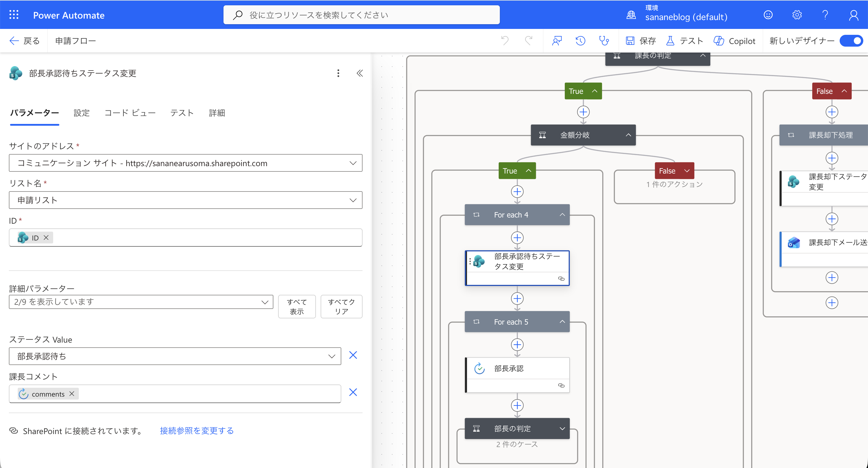
Task: Open the environment globe icon
Action: point(631,15)
